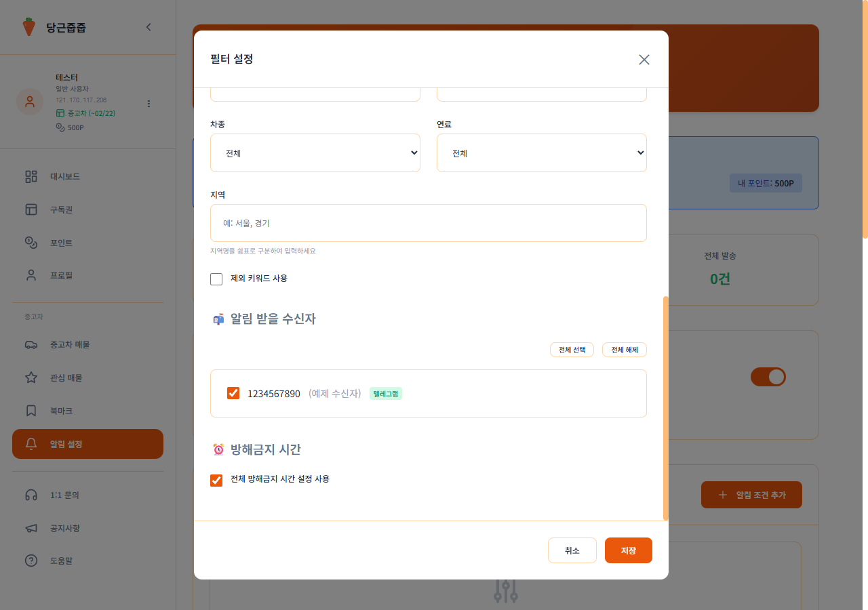Disable the 전체 방해금지 시간 설정 사용 checkbox

pyautogui.click(x=216, y=479)
